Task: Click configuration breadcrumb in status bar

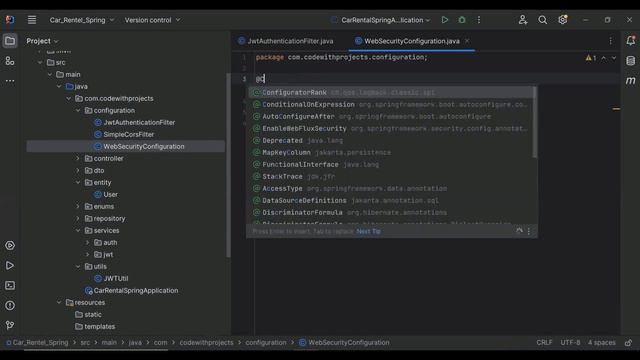Action: pyautogui.click(x=266, y=342)
